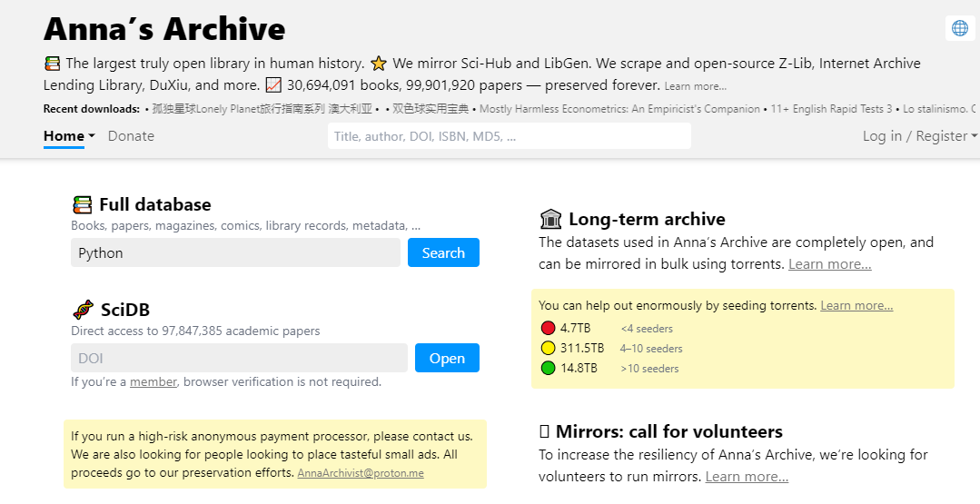Click the globe language selector icon
This screenshot has height=504, width=980.
click(959, 28)
